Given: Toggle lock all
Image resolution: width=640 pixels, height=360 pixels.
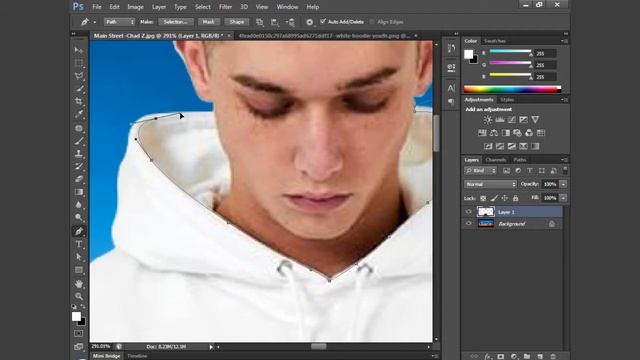Looking at the screenshot, I should pos(516,198).
